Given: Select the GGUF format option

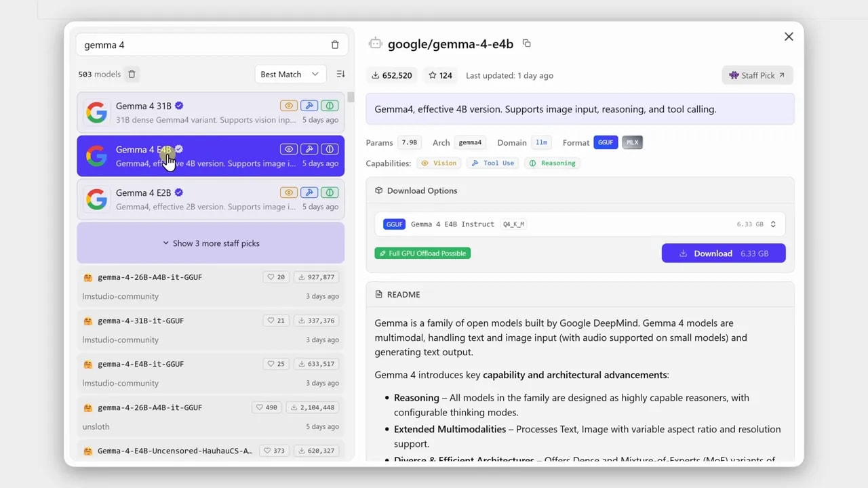Looking at the screenshot, I should pos(606,142).
